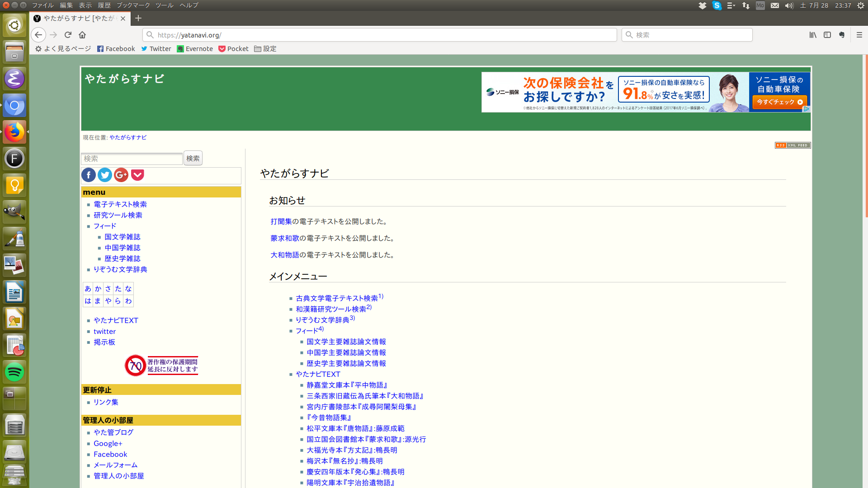
Task: Open the 電子テキスト検索 menu link
Action: coord(120,204)
